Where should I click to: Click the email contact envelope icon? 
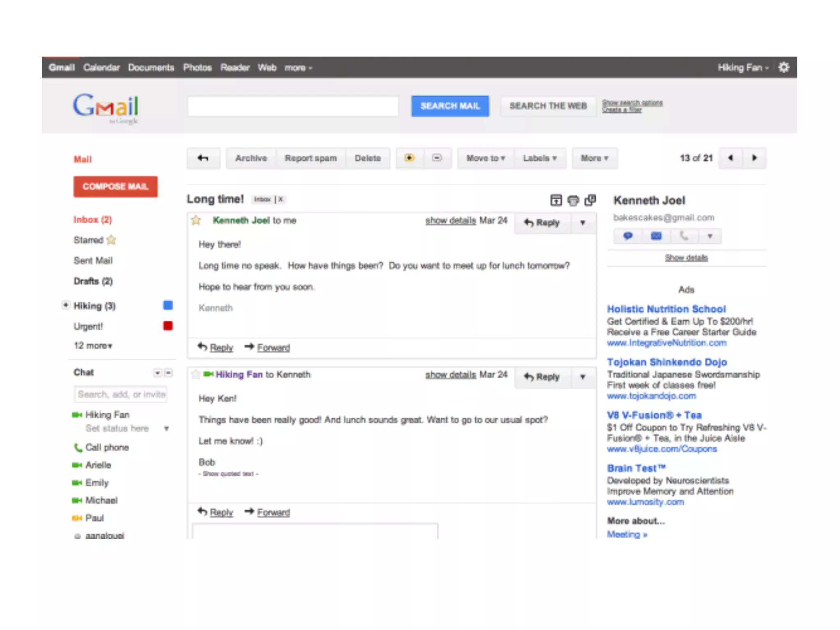point(656,236)
